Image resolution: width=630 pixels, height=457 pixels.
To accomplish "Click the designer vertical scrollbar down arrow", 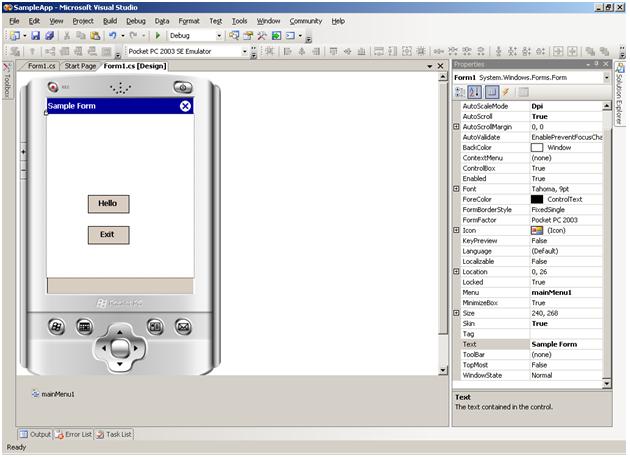I will pyautogui.click(x=442, y=370).
